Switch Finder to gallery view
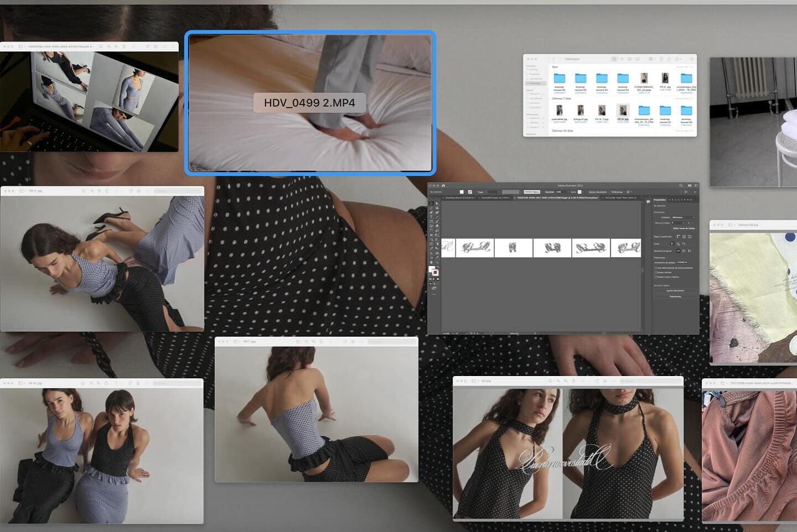 [x=638, y=59]
